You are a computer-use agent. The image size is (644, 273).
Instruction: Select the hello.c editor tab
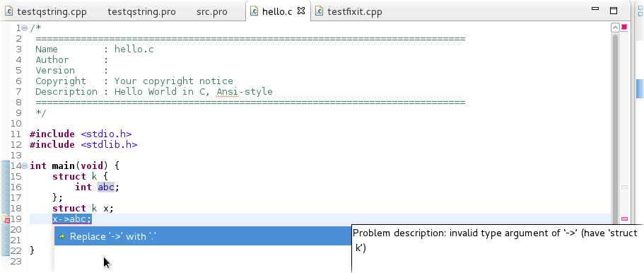point(276,11)
